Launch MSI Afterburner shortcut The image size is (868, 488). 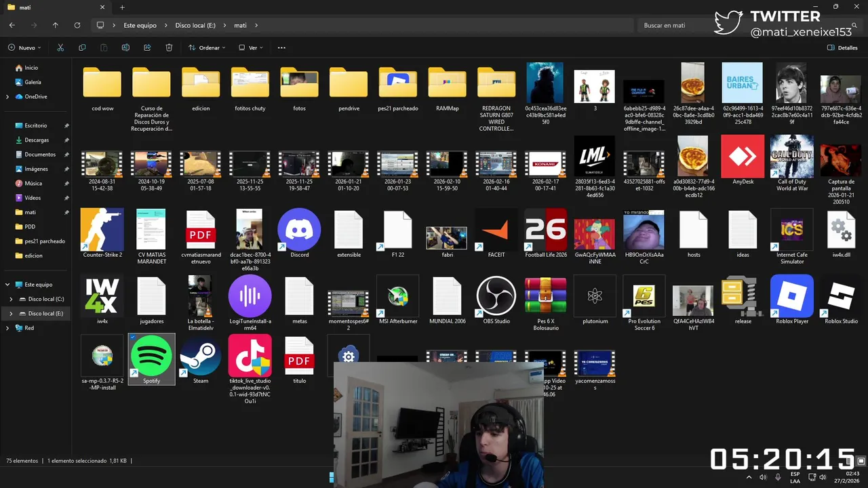tap(397, 296)
